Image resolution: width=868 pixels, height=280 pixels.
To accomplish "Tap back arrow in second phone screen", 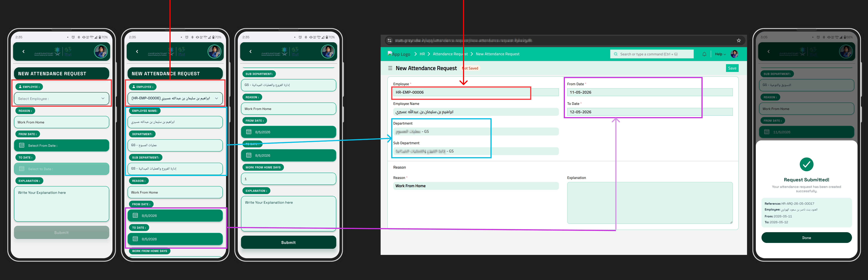I will coord(137,52).
